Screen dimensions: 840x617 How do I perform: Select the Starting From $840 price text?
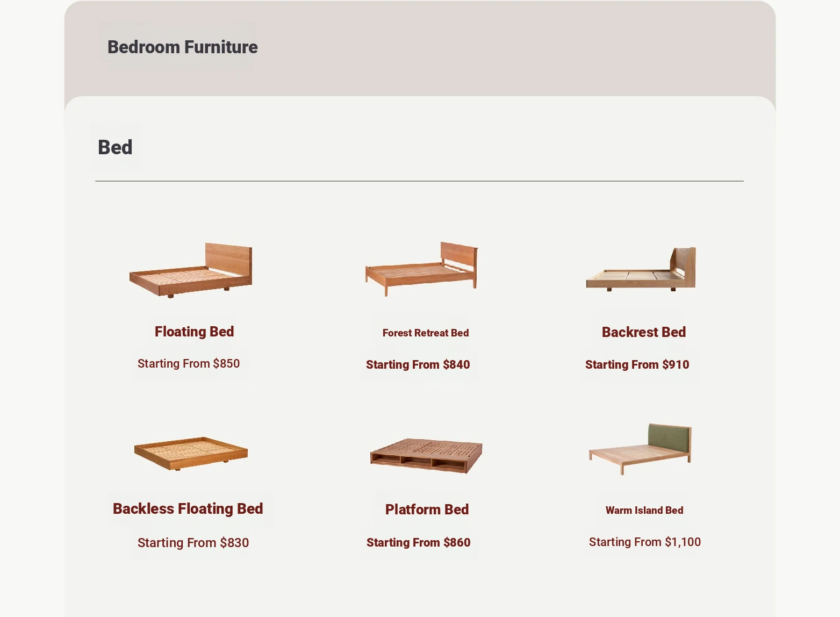coord(418,364)
